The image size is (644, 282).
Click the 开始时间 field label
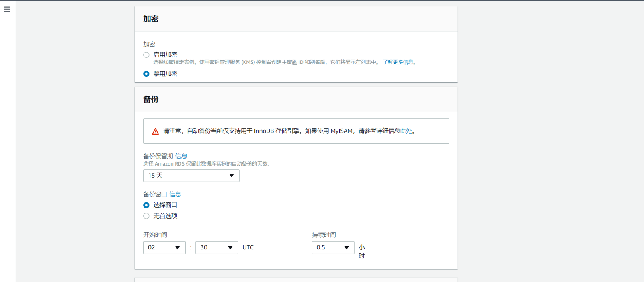(155, 235)
